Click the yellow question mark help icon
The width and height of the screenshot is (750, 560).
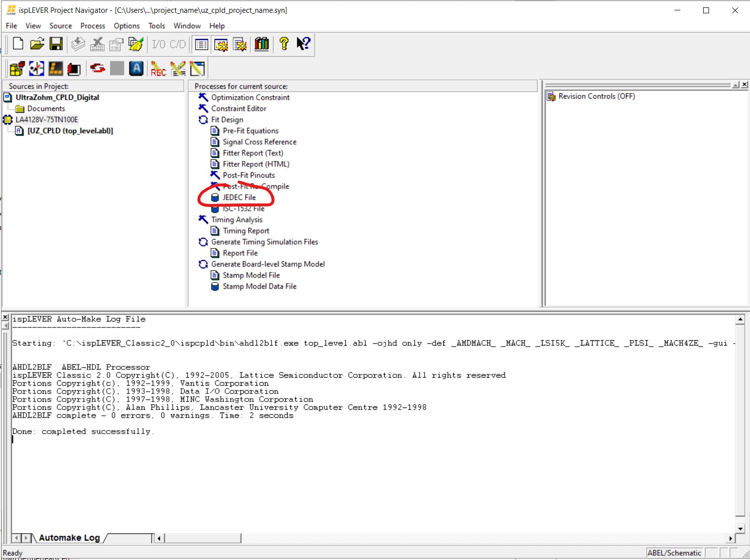pyautogui.click(x=283, y=44)
